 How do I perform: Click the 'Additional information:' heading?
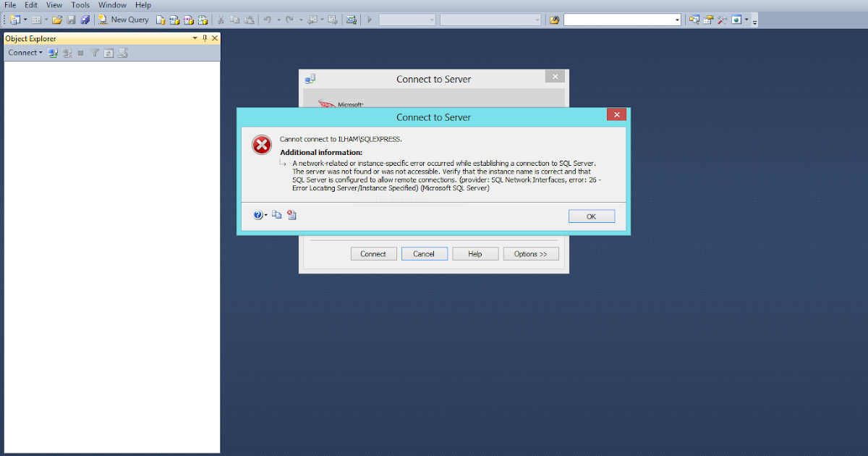[321, 153]
